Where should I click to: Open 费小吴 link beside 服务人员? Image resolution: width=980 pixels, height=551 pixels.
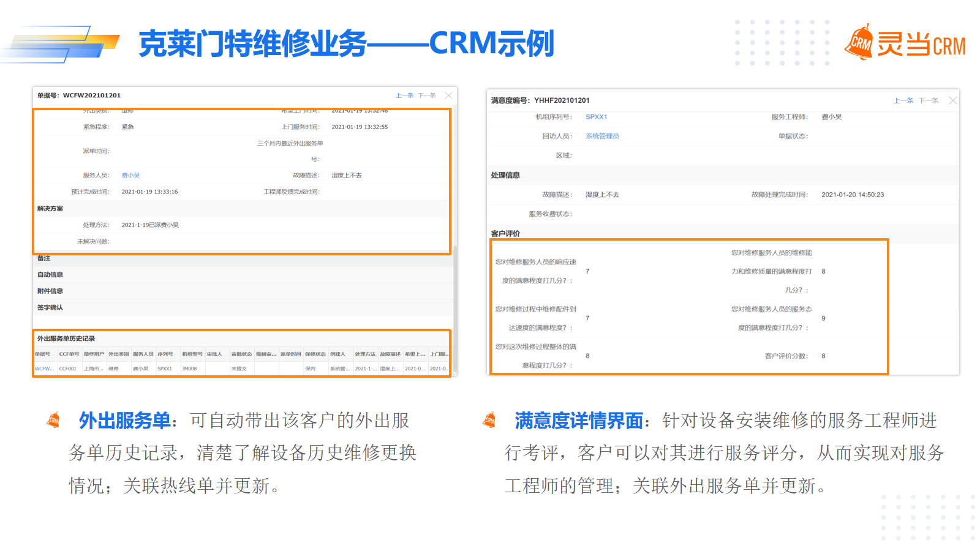point(130,176)
